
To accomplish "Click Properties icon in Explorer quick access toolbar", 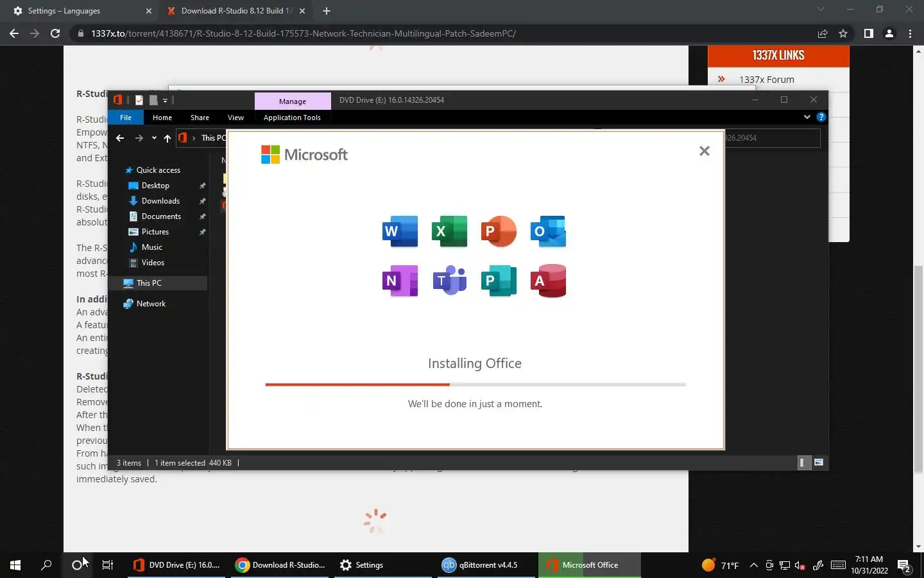I will click(139, 100).
